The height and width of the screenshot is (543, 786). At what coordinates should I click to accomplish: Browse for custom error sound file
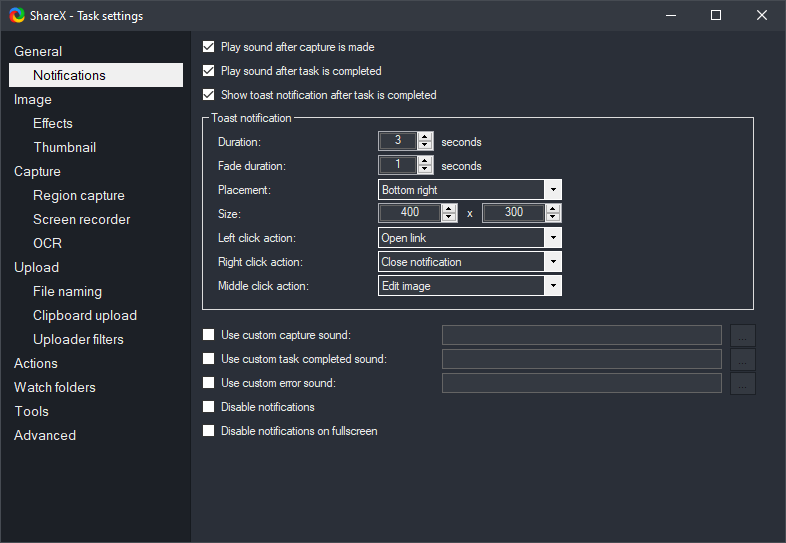point(742,383)
